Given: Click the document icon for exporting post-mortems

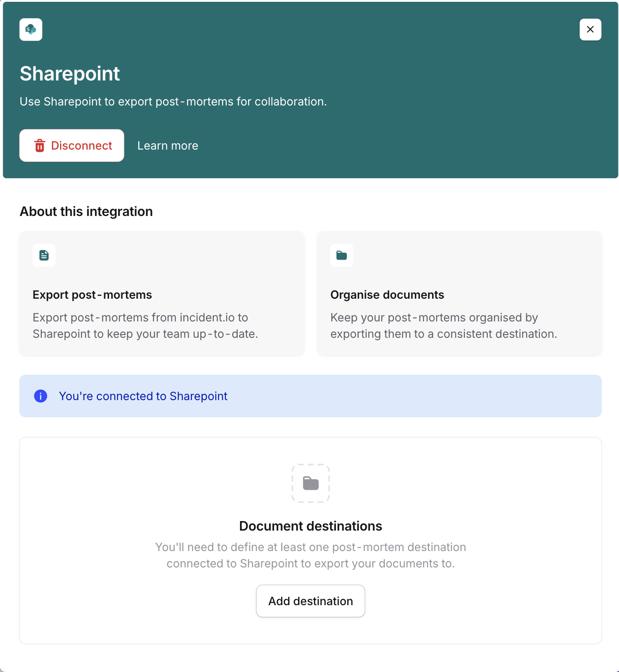Looking at the screenshot, I should pos(44,255).
